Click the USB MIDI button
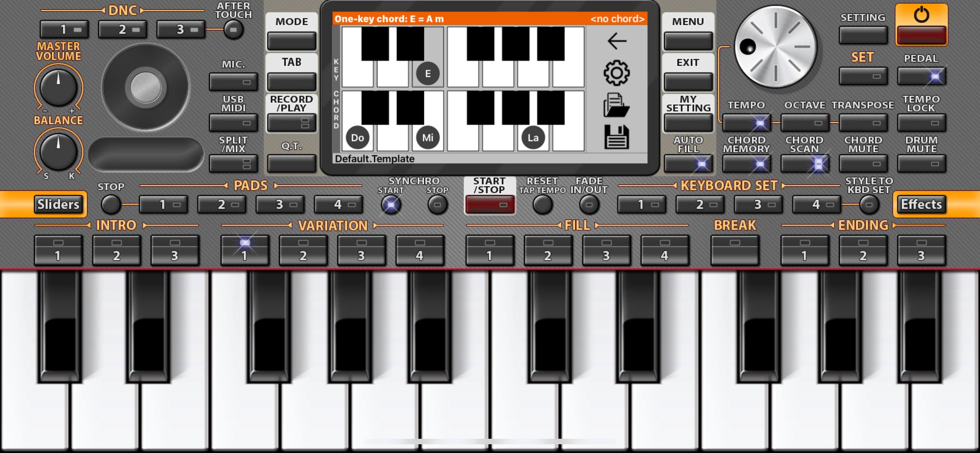This screenshot has width=980, height=453. point(233,123)
